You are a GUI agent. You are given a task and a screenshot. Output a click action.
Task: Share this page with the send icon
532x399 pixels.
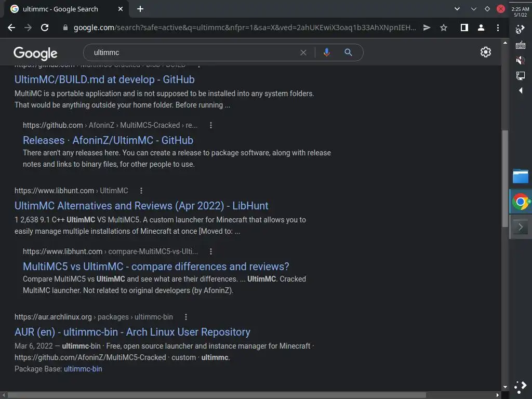(x=427, y=28)
